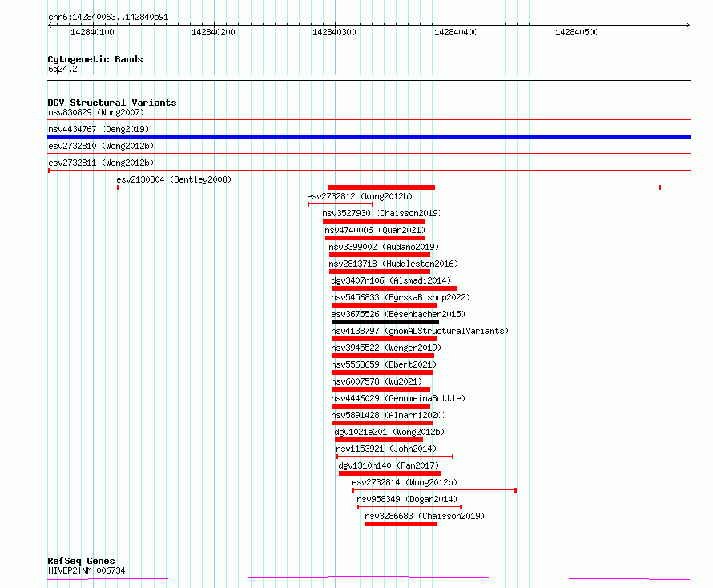Select the black esv3675526 (Besenbacher2015) bar
713x588 pixels.
385,322
